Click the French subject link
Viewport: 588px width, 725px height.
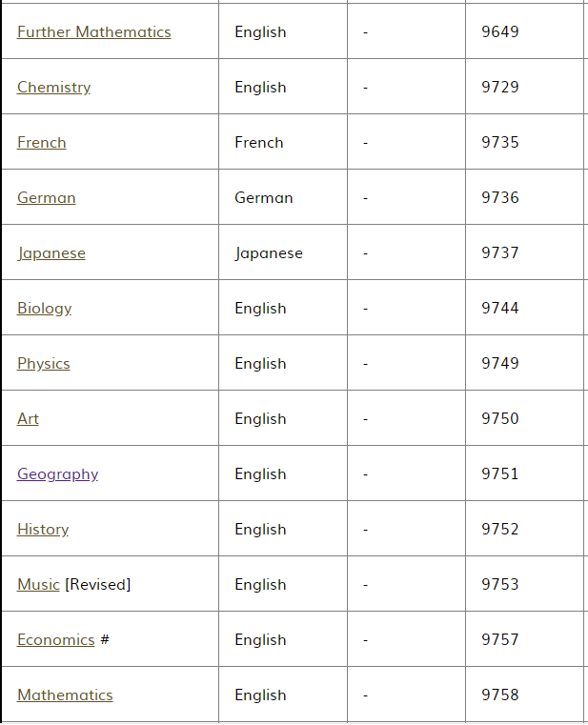(42, 142)
